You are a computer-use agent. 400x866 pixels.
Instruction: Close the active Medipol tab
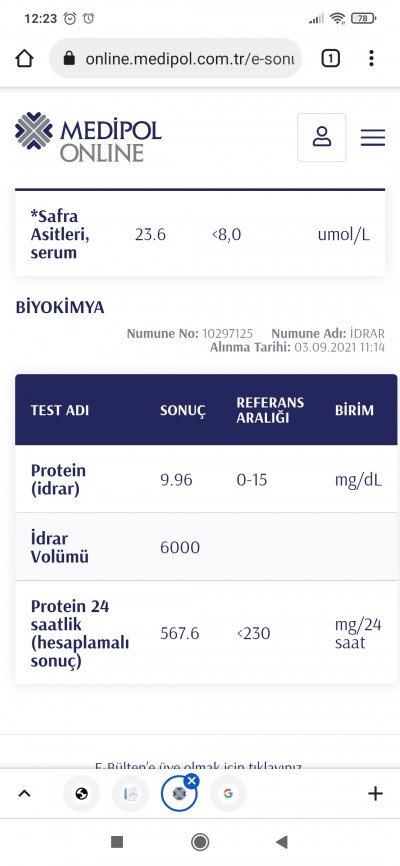pos(192,781)
